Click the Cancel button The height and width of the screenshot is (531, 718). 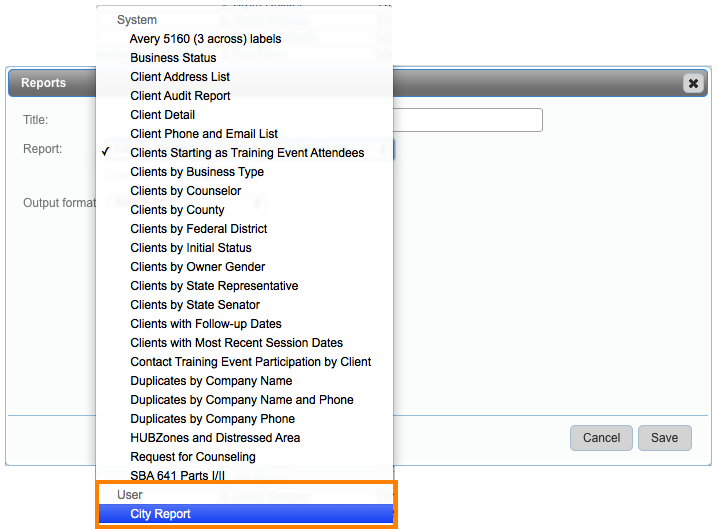point(601,438)
